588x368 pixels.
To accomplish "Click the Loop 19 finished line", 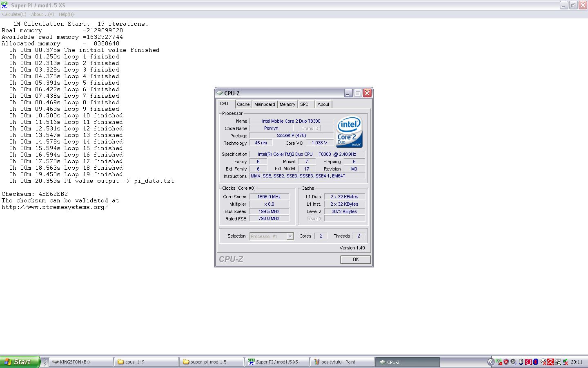I will [x=66, y=174].
